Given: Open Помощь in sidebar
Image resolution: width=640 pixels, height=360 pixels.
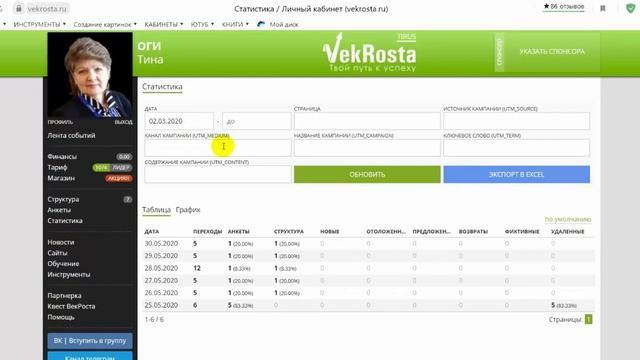Looking at the screenshot, I should 61,317.
